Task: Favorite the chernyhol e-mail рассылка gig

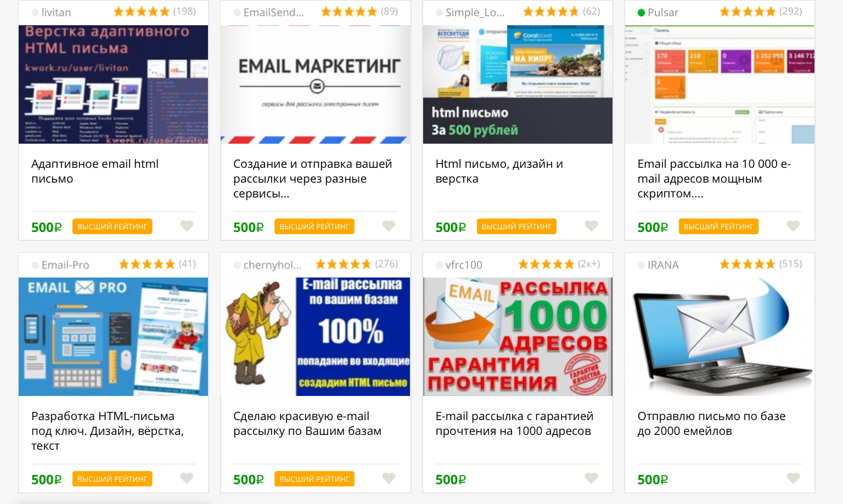Action: coord(389,478)
